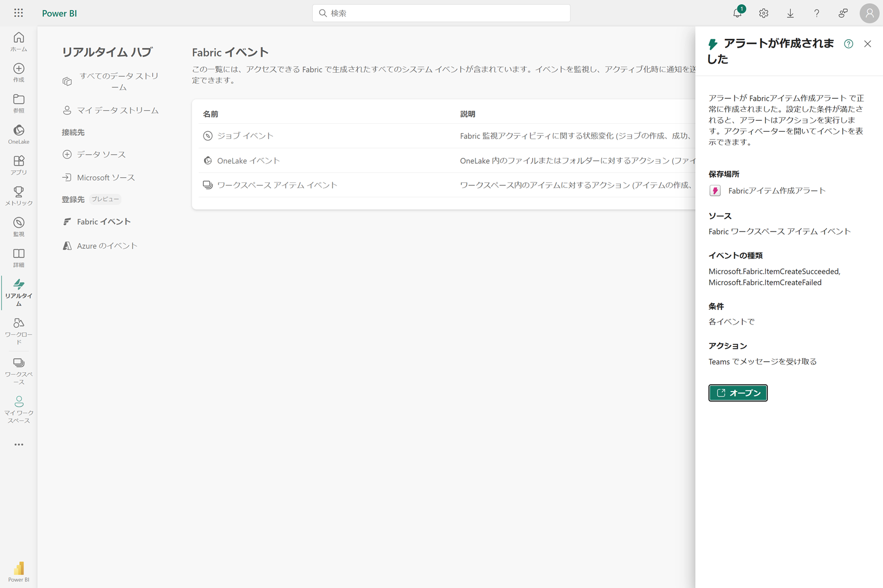Open the user account avatar

[869, 13]
